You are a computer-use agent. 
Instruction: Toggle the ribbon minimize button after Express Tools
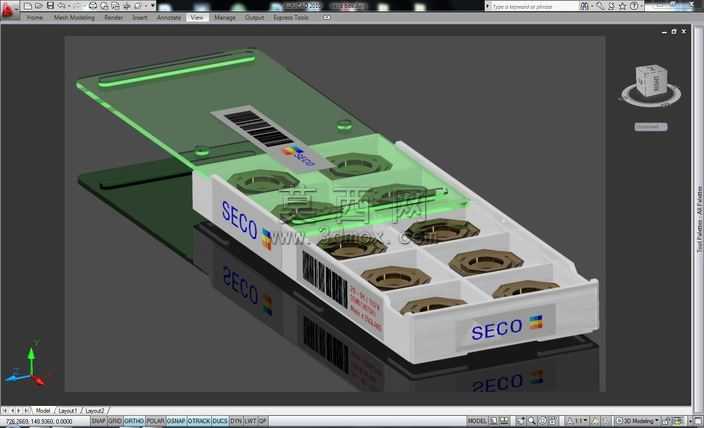pyautogui.click(x=326, y=18)
